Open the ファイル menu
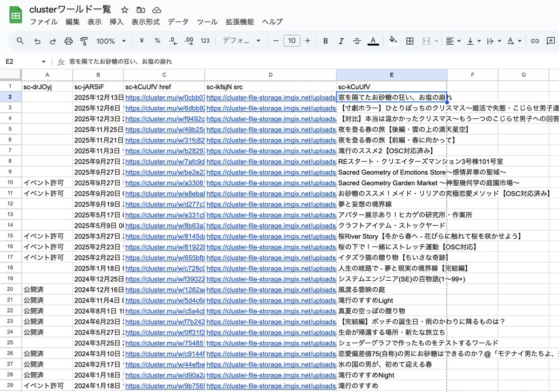This screenshot has width=559, height=392. coord(44,22)
